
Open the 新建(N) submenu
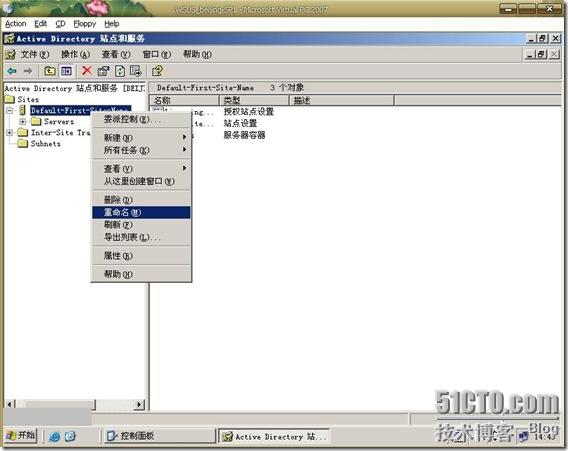pos(141,138)
